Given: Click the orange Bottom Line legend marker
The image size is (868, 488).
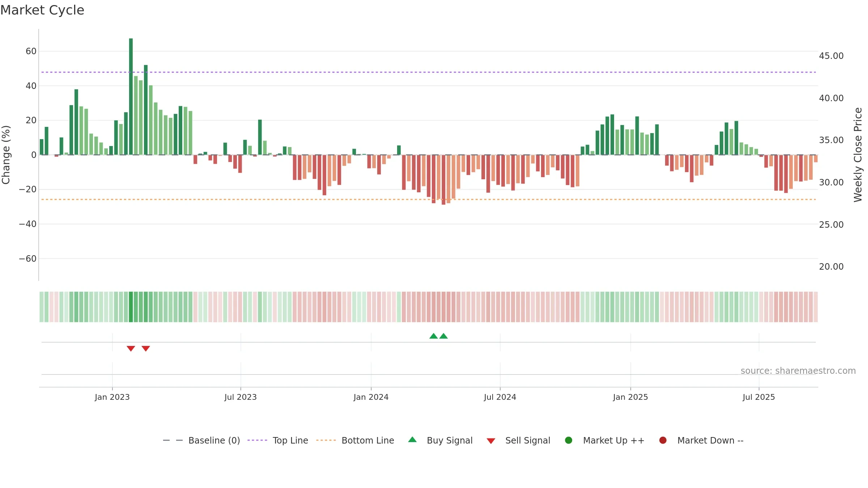Looking at the screenshot, I should [326, 440].
